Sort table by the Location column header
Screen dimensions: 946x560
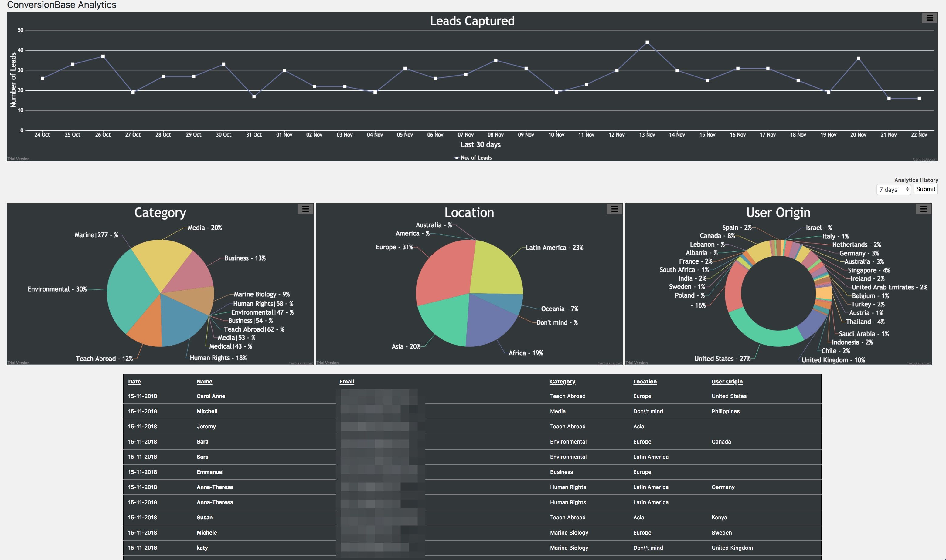(x=645, y=382)
